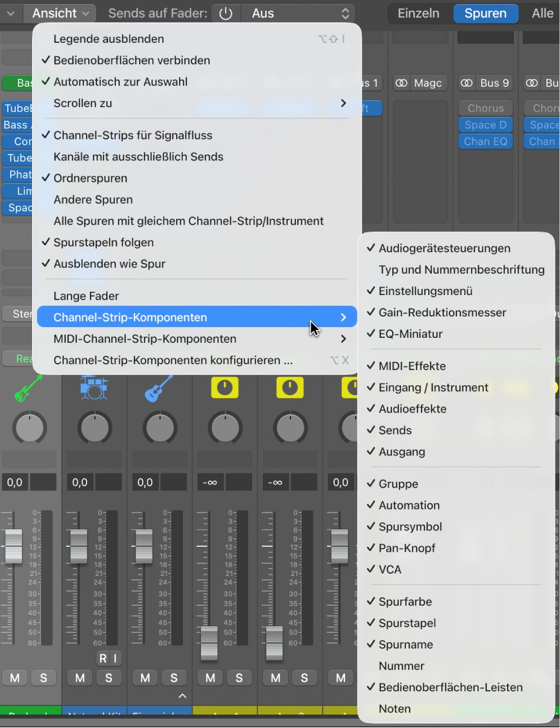Open the Ansicht dropdown menu
The width and height of the screenshot is (560, 728).
(60, 14)
